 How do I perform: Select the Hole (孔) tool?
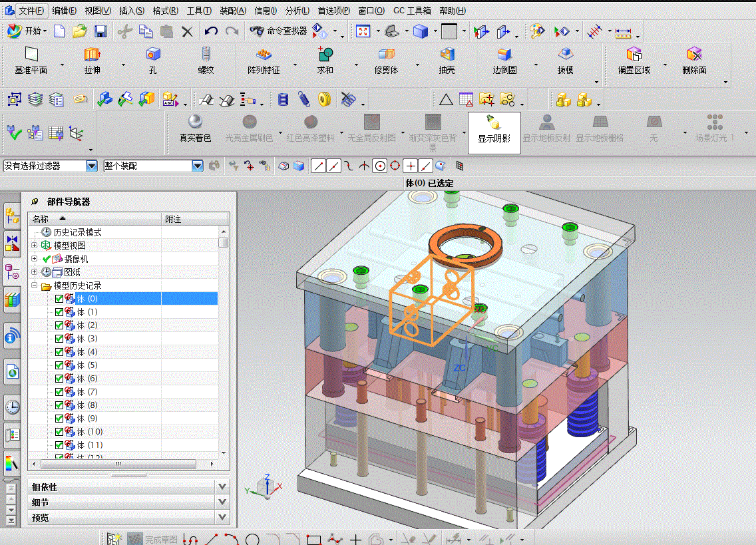coord(153,61)
